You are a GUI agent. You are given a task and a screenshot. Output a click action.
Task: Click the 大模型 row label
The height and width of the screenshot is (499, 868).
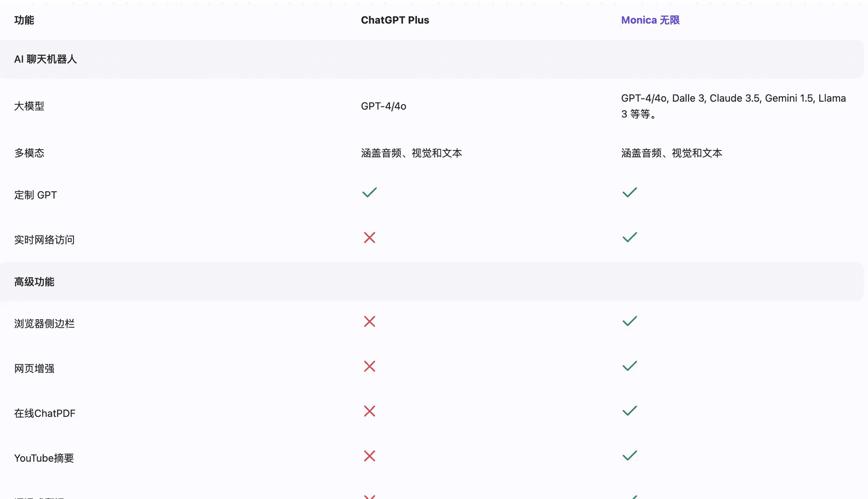point(29,106)
